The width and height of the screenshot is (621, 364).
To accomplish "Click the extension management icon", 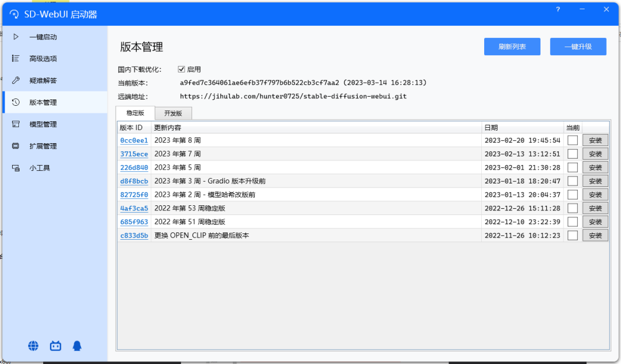I will 16,145.
